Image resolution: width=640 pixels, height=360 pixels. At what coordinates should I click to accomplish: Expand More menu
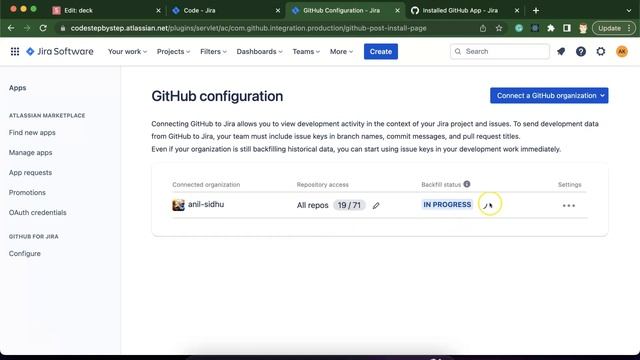[x=341, y=51]
